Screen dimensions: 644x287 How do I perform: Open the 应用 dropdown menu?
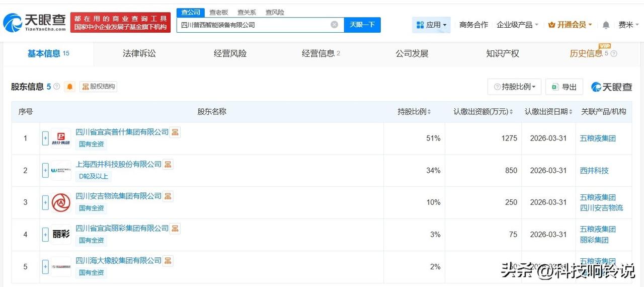point(432,25)
